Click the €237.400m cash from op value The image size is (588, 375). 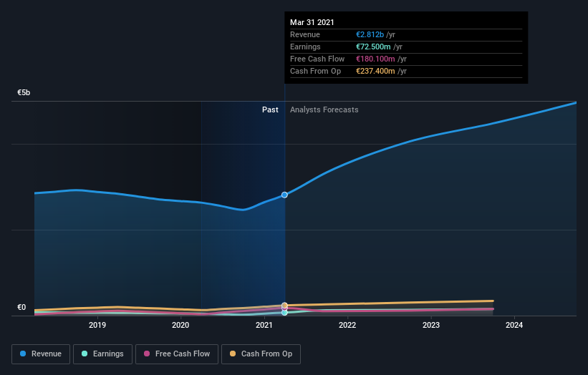tap(375, 71)
